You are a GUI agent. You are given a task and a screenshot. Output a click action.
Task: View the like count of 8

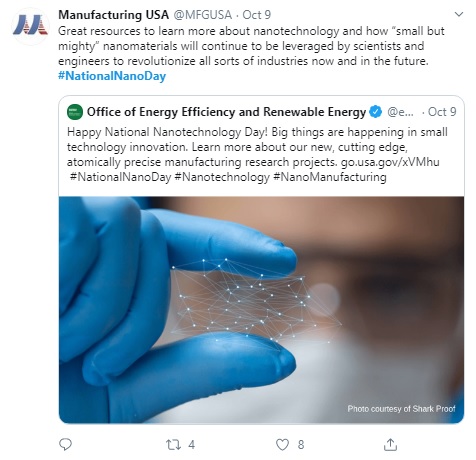301,445
